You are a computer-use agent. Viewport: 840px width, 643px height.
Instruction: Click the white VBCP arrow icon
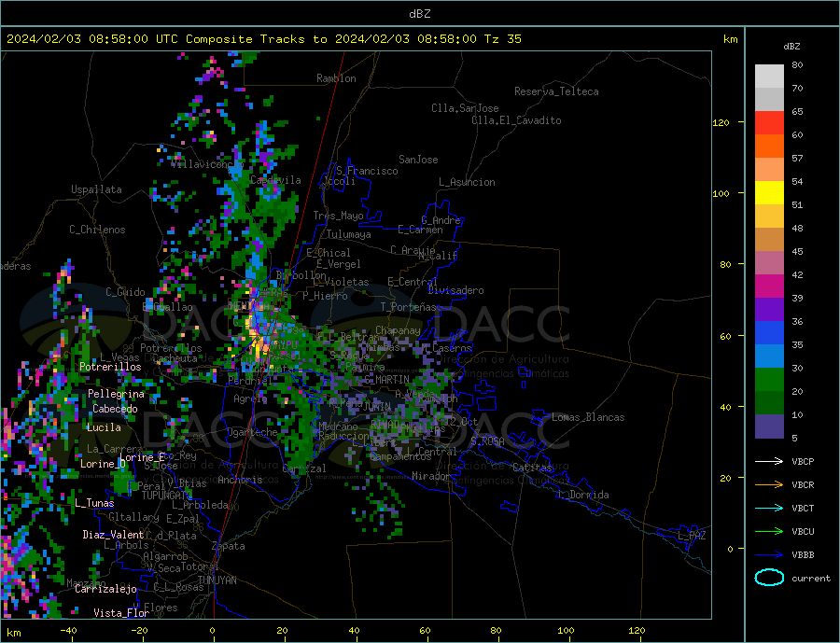pos(769,461)
